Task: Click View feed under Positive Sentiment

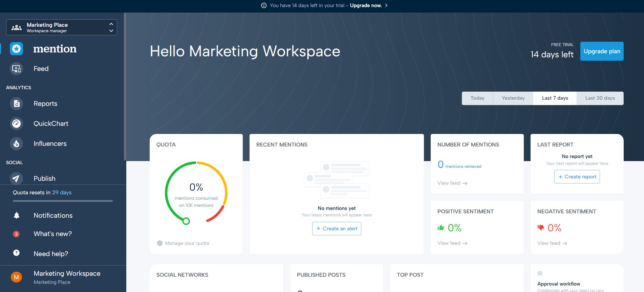Action: (452, 243)
